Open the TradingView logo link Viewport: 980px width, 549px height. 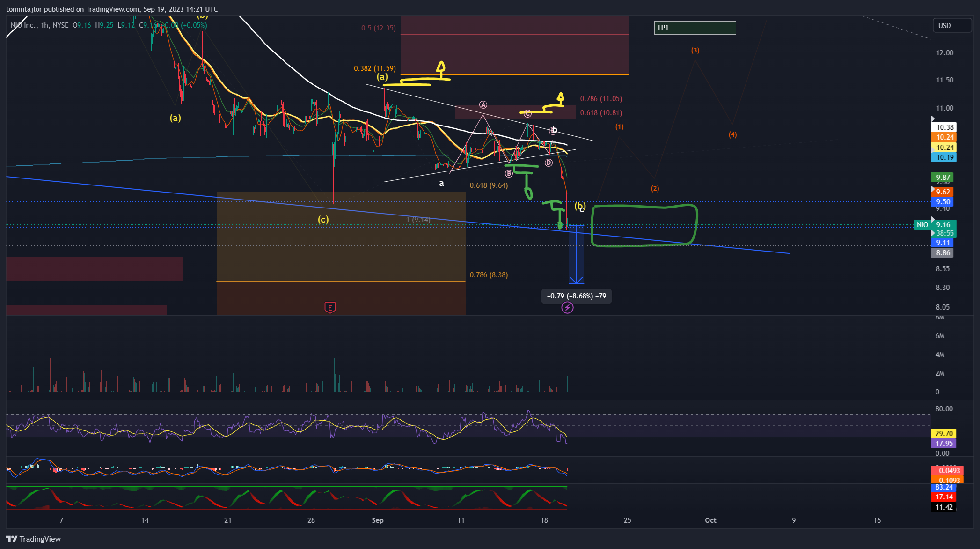tap(34, 539)
